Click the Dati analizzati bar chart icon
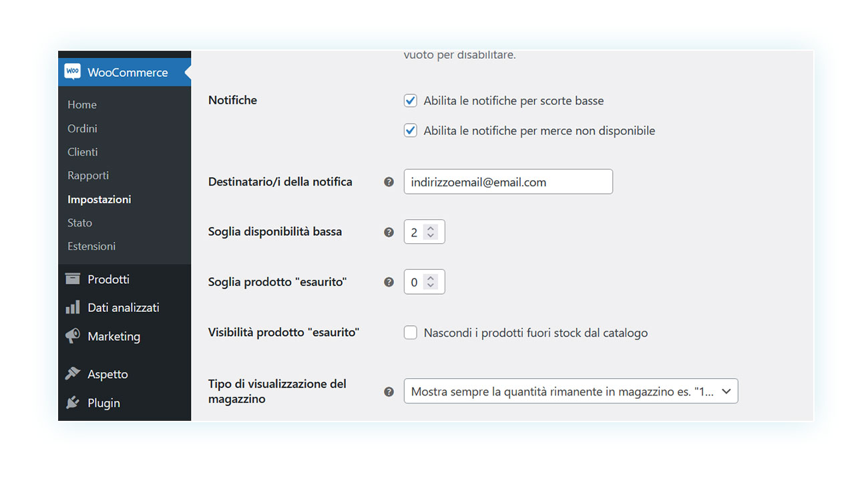 tap(72, 308)
